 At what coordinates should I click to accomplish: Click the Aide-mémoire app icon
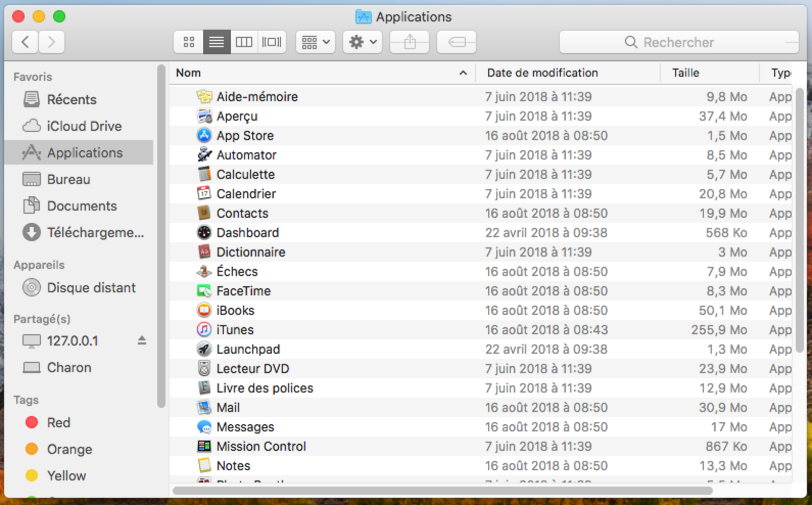click(204, 97)
